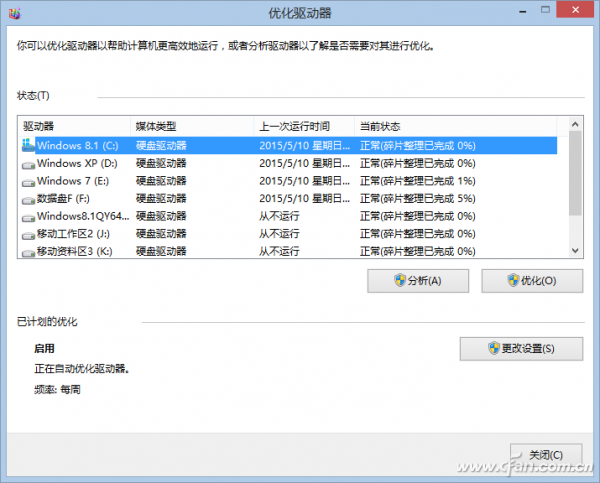
Task: Click the 5% status of 数据盘F (F:)
Action: click(417, 199)
